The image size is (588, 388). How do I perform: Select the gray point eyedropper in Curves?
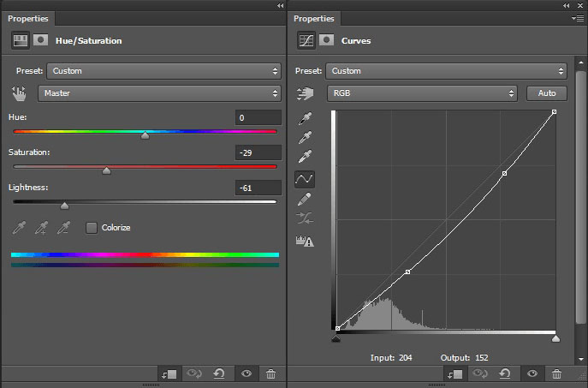tap(305, 137)
